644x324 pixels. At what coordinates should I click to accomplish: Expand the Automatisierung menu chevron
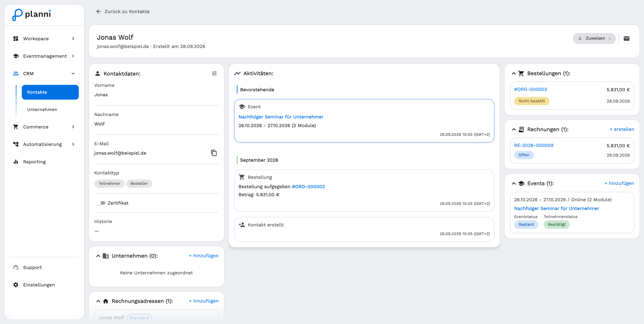(73, 144)
